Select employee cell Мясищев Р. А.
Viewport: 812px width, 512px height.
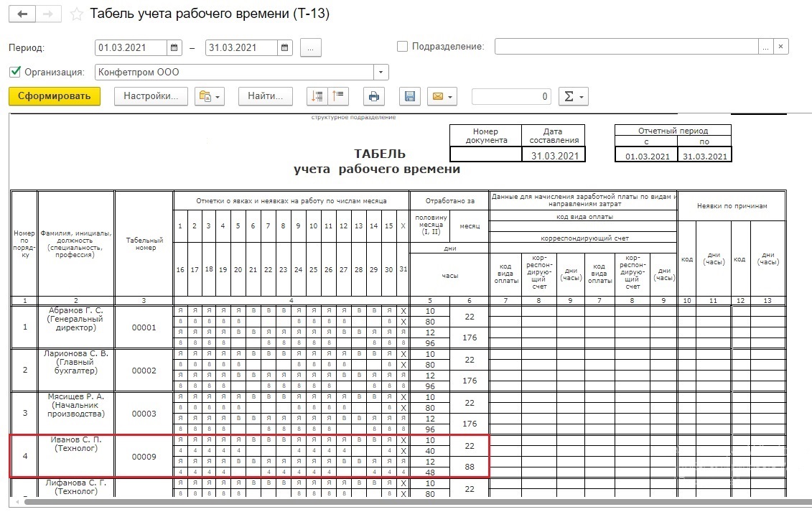75,412
